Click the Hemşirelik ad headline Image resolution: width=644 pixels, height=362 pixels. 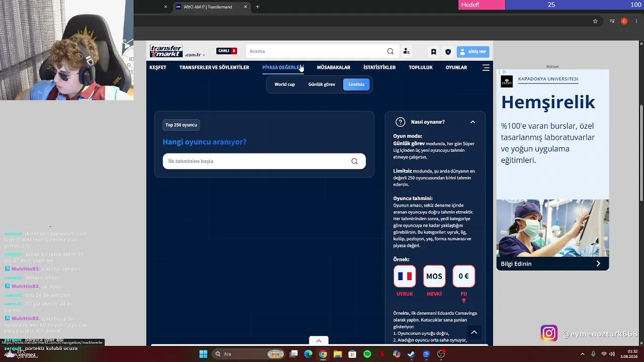tap(548, 102)
